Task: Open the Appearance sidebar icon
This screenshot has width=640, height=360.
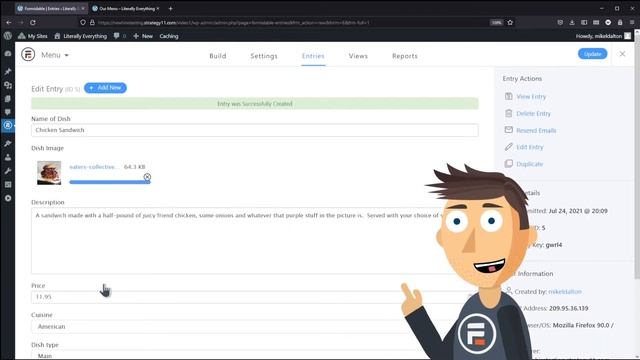Action: tap(7, 143)
